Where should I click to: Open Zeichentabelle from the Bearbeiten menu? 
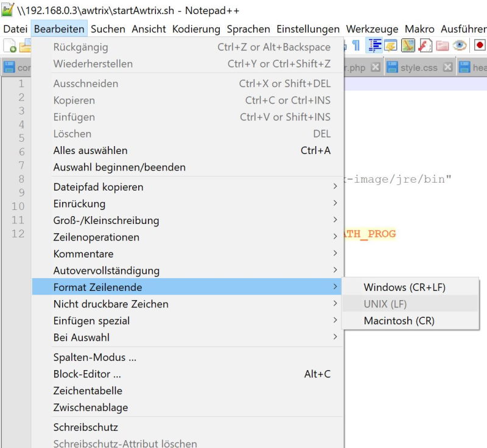coord(88,391)
